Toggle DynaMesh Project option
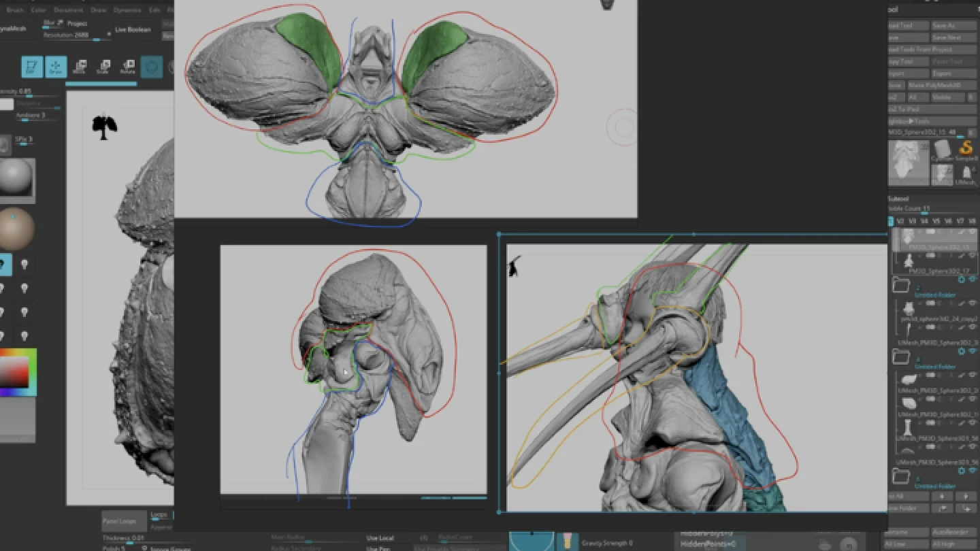The height and width of the screenshot is (551, 980). pos(76,23)
